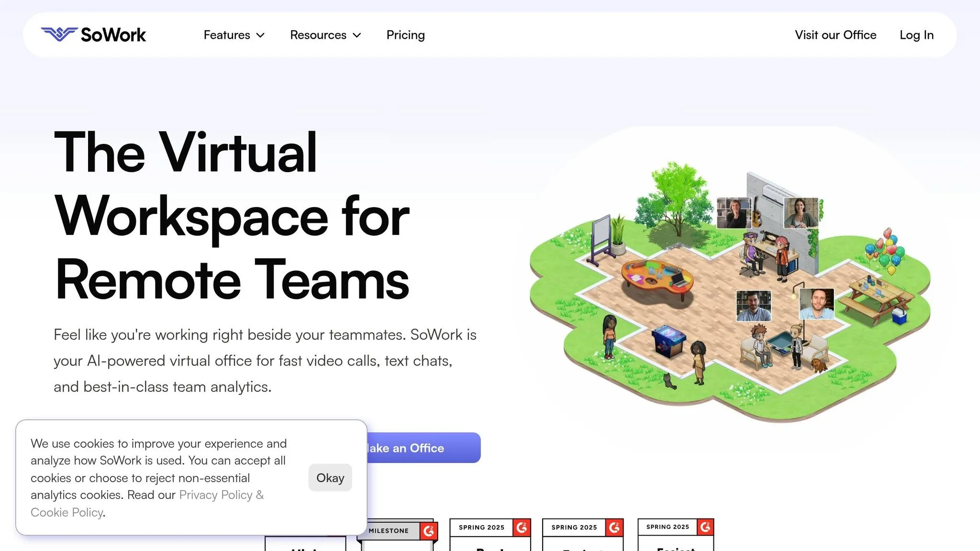This screenshot has width=980, height=551.
Task: Click the arcade machine in the office
Action: click(668, 340)
